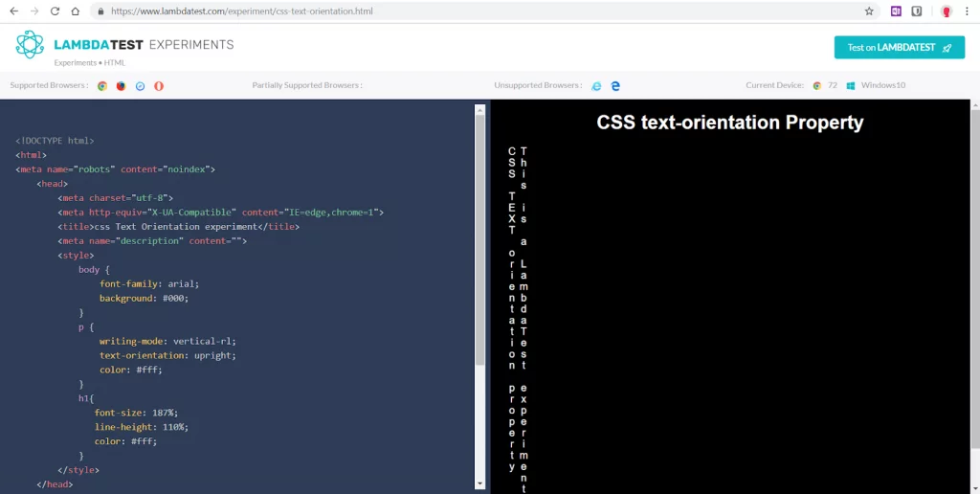Click the Current Device label
The height and width of the screenshot is (494, 980).
774,85
